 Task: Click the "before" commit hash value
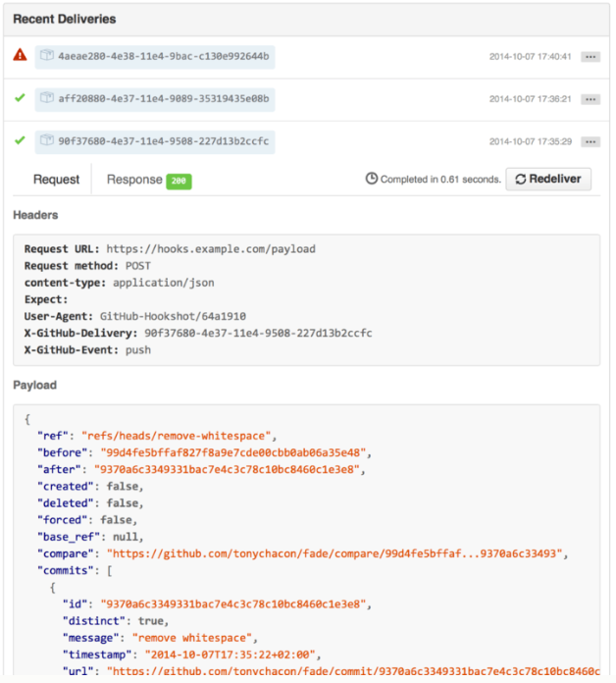232,453
